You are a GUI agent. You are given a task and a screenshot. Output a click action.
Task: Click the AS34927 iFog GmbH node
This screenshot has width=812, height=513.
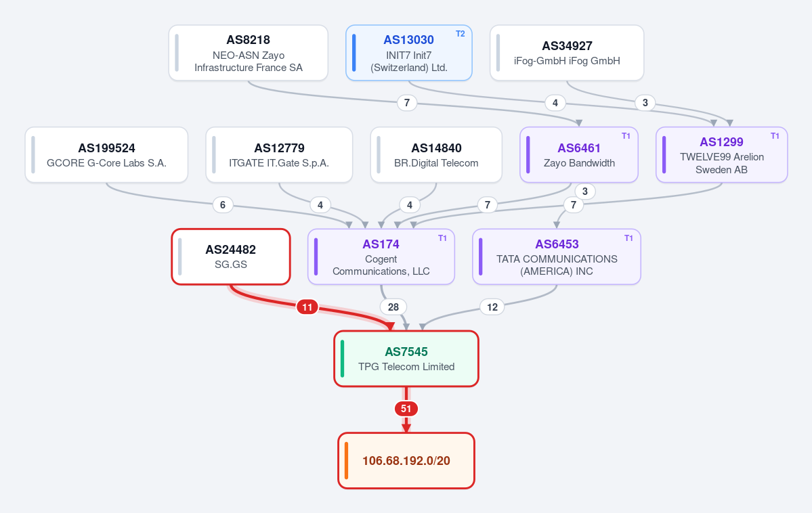point(567,53)
